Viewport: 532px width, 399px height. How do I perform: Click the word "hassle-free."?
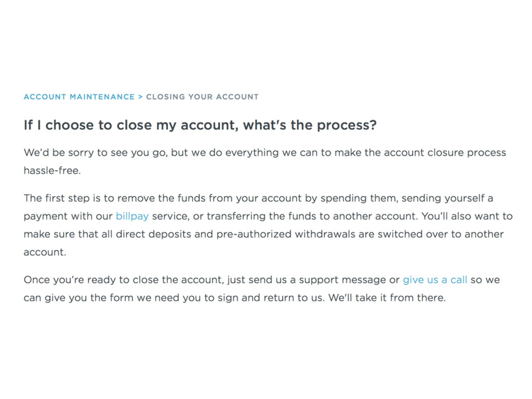click(52, 170)
